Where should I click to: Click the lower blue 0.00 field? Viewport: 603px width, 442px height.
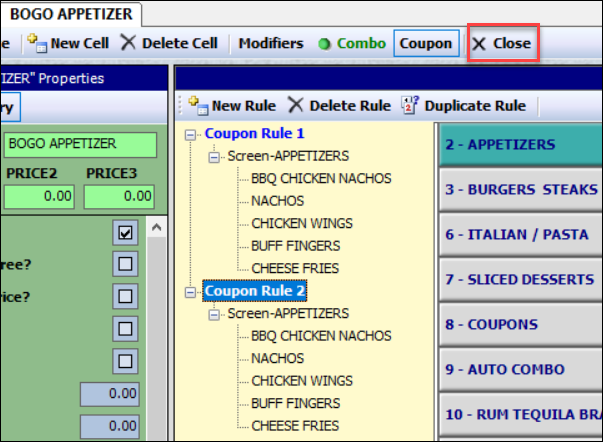(x=110, y=426)
